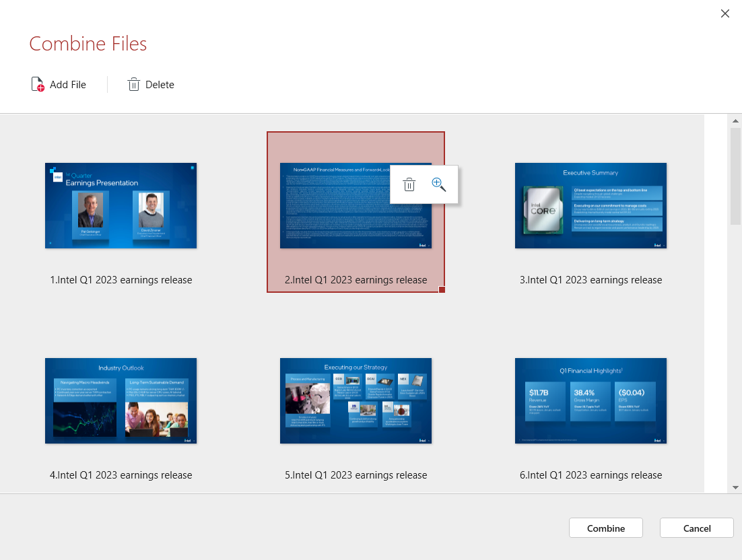Click the label '4.Intel Q1 2023 earnings release'
Viewport: 742px width, 560px height.
click(x=121, y=475)
